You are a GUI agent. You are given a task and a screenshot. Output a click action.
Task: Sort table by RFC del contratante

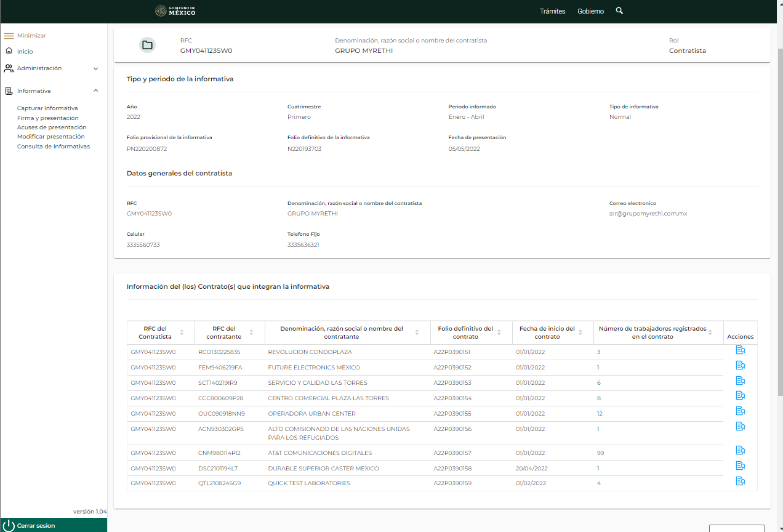[x=251, y=332]
